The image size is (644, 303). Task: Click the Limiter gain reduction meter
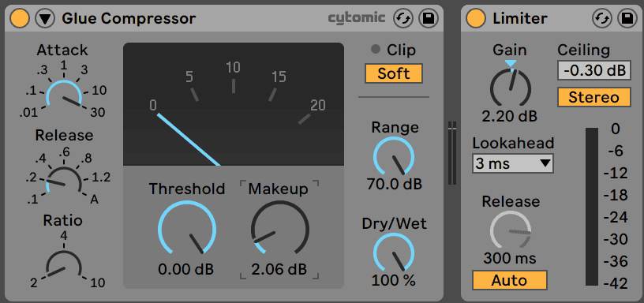[592, 207]
